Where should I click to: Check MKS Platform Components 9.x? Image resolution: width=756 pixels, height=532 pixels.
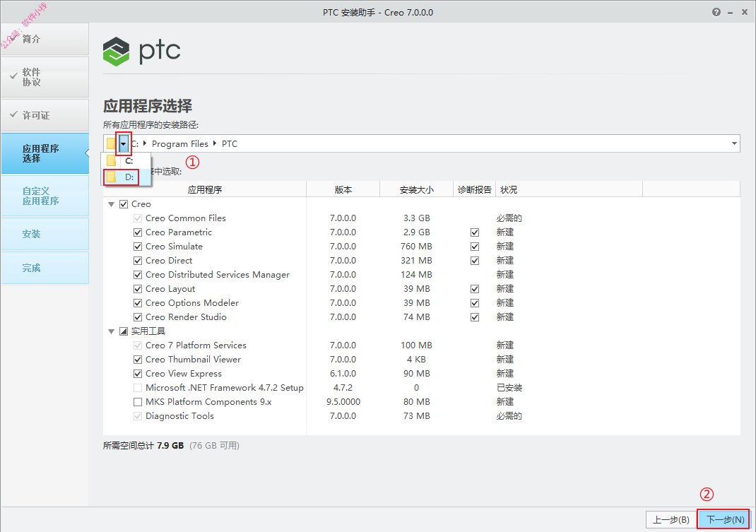[137, 402]
